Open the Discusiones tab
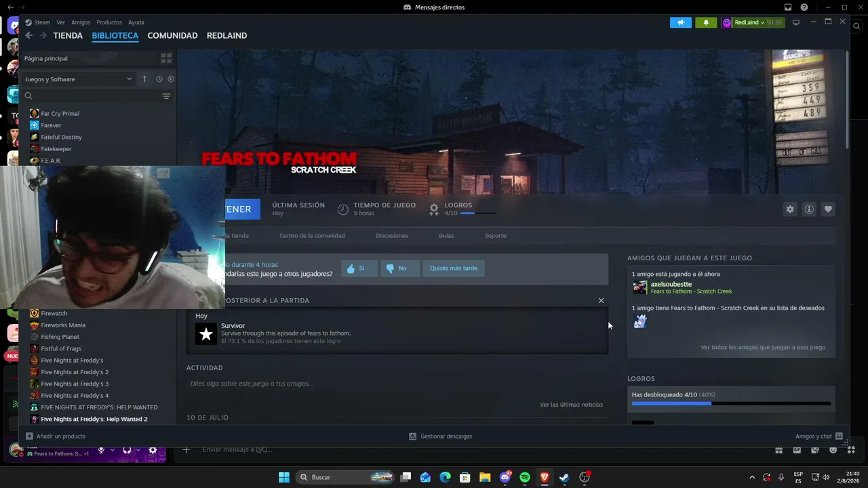This screenshot has height=488, width=868. (x=392, y=236)
